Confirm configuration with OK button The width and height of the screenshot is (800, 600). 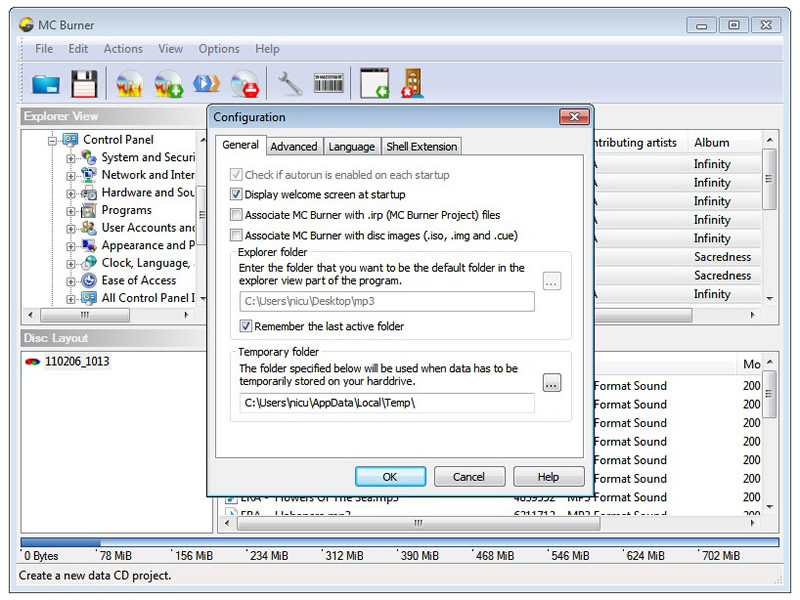coord(390,477)
